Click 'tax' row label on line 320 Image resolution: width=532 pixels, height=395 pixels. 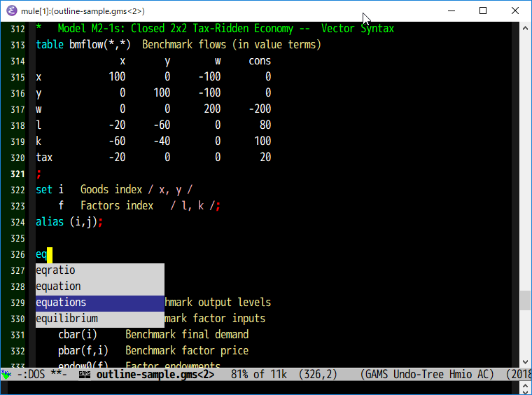pyautogui.click(x=44, y=157)
